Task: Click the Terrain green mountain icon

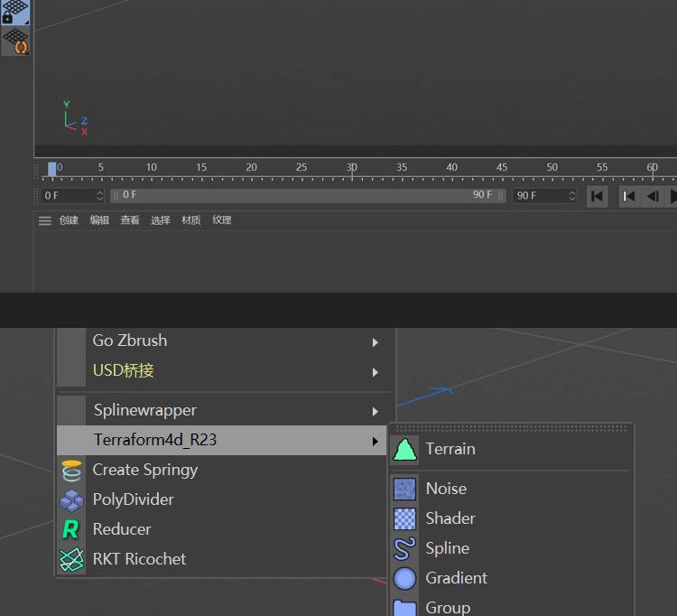Action: (x=404, y=450)
